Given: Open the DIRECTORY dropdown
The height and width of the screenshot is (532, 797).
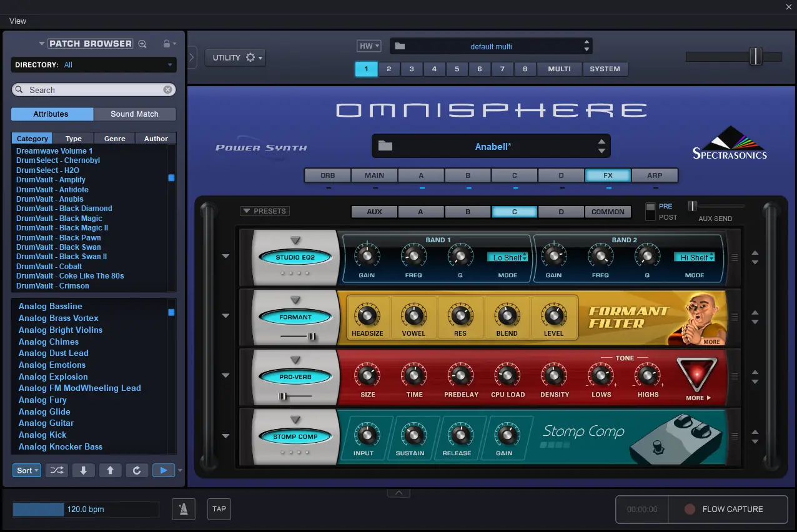Looking at the screenshot, I should (94, 65).
